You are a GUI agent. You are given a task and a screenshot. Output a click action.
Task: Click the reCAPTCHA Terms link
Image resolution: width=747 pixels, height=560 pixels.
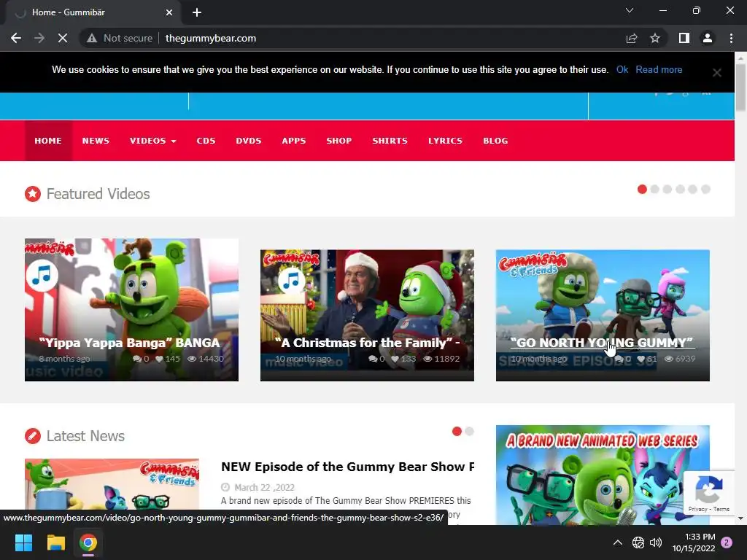(x=721, y=509)
